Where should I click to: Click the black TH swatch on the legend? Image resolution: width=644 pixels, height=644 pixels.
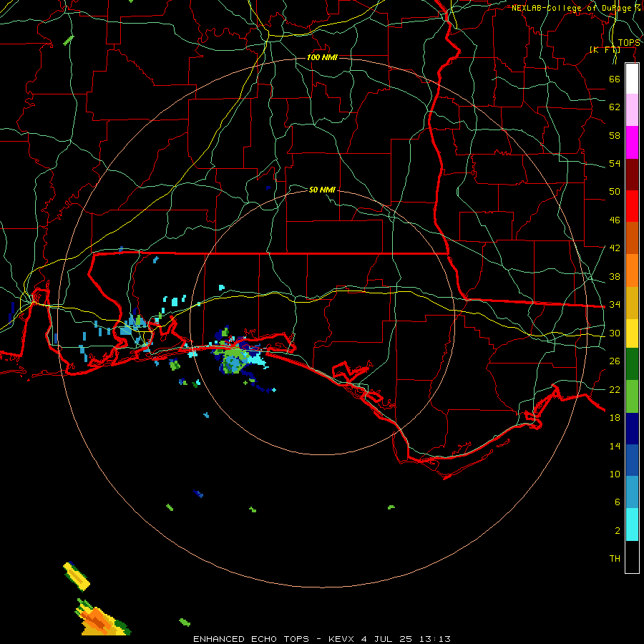pos(632,557)
